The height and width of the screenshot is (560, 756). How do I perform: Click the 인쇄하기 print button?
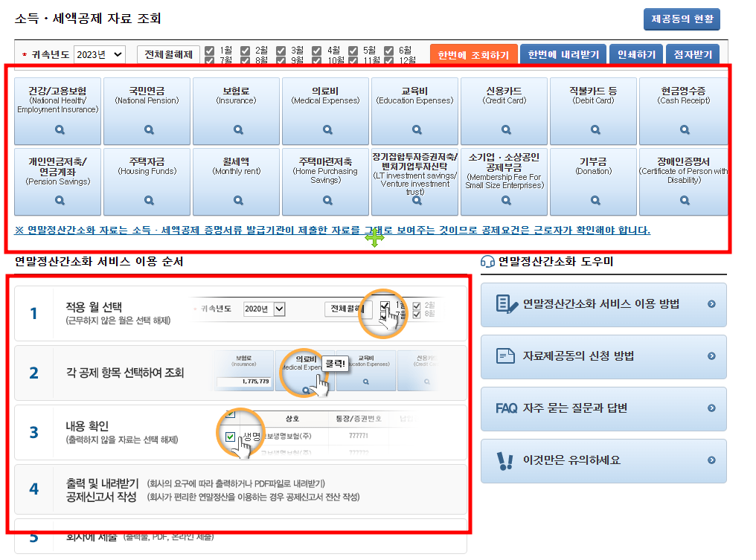[x=636, y=54]
